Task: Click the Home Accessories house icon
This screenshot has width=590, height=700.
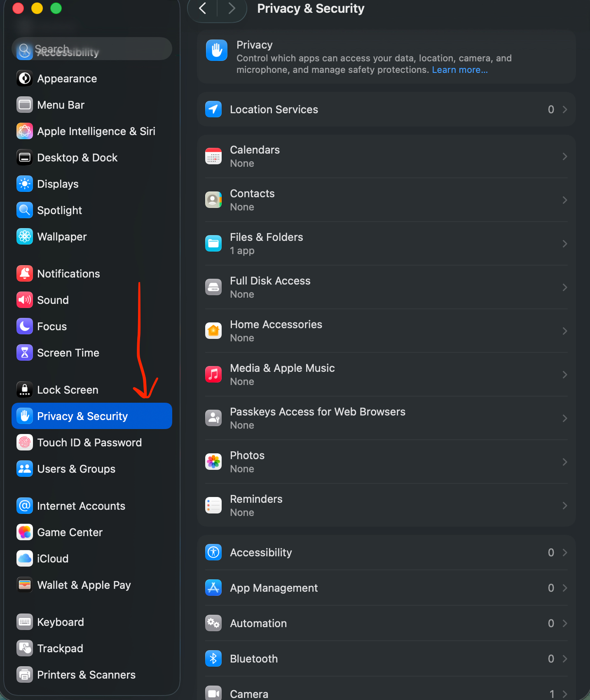Action: (x=213, y=331)
